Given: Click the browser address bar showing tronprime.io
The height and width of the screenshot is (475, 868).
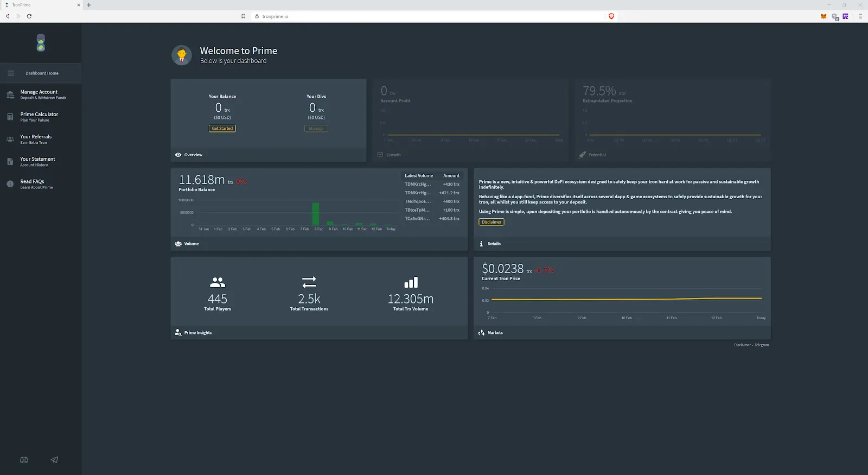Looking at the screenshot, I should [x=429, y=16].
